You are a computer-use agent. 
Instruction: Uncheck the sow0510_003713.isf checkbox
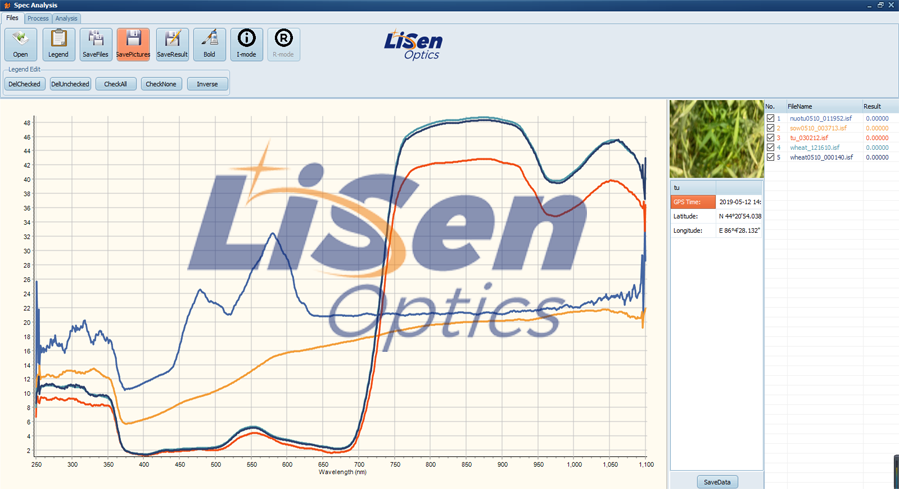[770, 128]
